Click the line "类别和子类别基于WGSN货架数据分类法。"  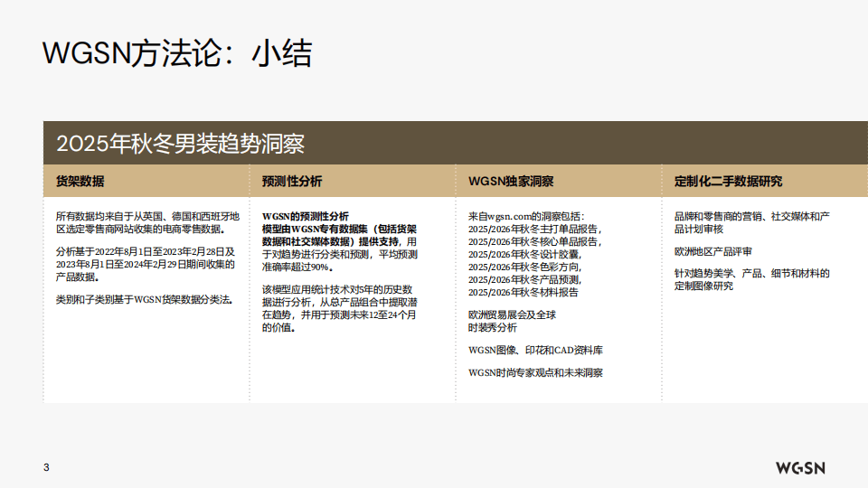click(x=145, y=299)
